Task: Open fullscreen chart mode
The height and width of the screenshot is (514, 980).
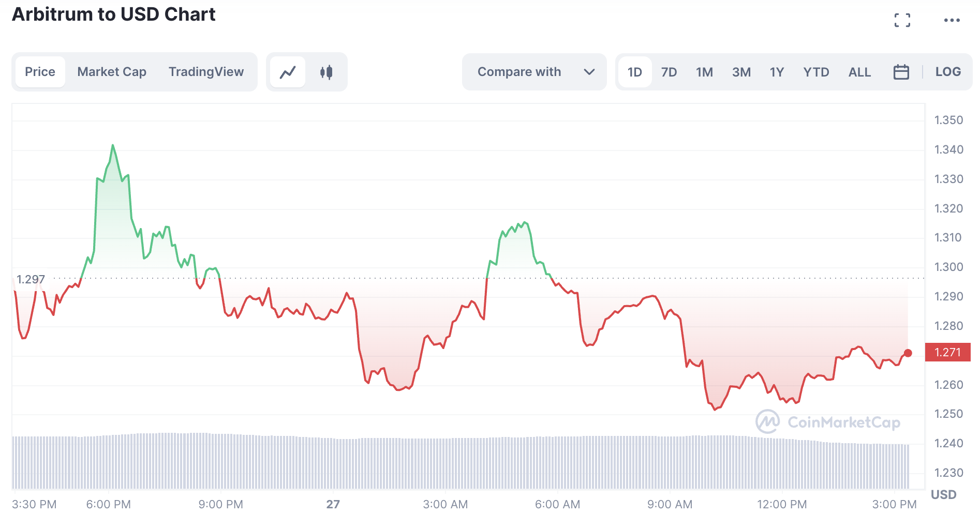Action: click(902, 20)
